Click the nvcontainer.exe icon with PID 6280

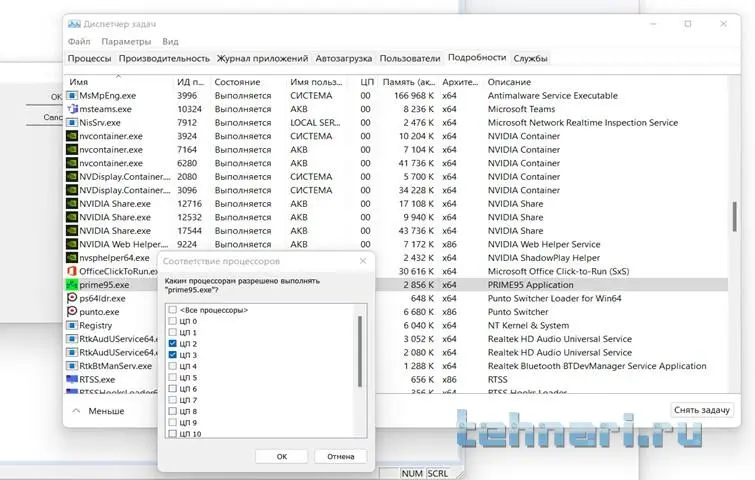(x=72, y=163)
